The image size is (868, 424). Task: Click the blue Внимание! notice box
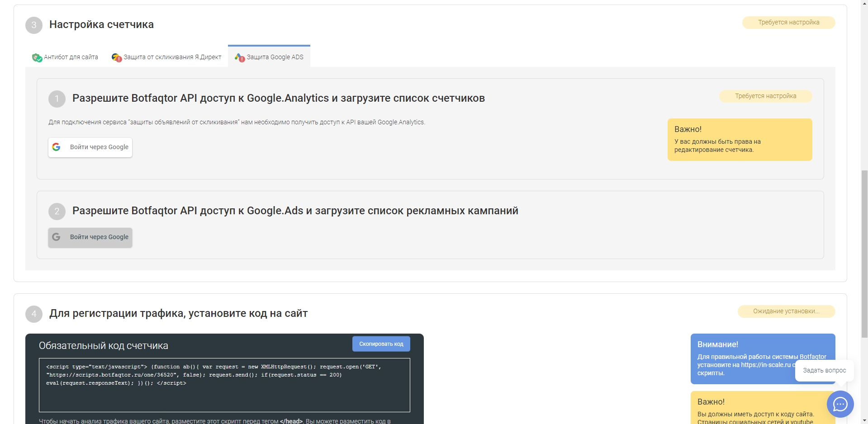763,359
